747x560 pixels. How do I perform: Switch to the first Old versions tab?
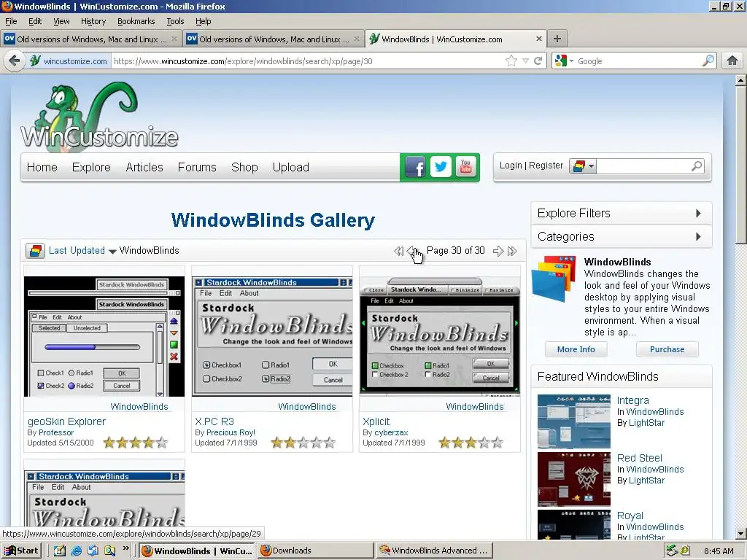click(91, 39)
